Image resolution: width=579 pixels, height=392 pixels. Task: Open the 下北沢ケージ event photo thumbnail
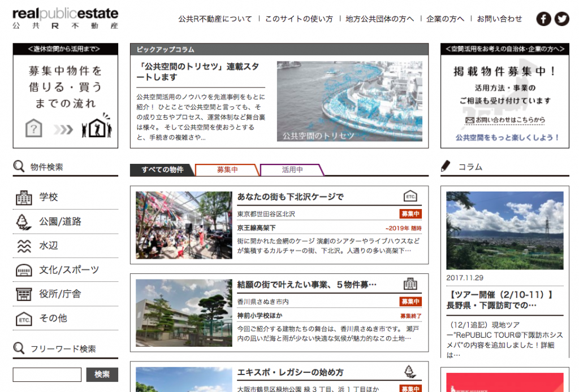(x=184, y=225)
